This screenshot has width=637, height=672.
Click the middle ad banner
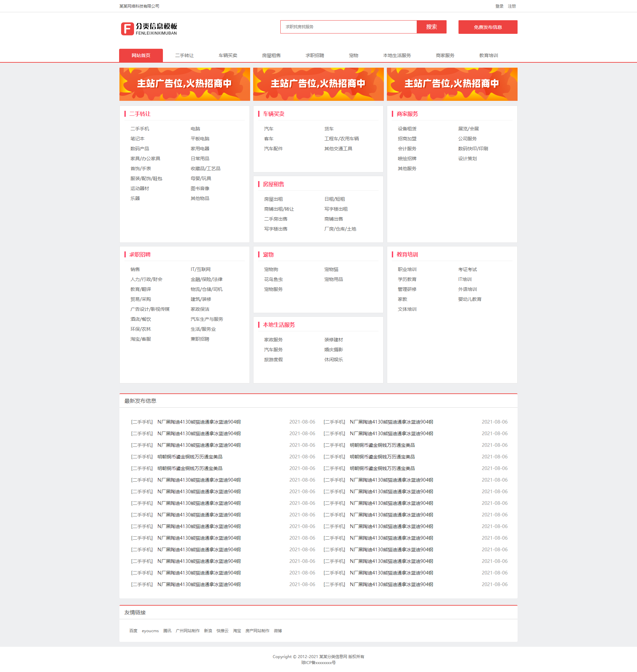tap(318, 84)
